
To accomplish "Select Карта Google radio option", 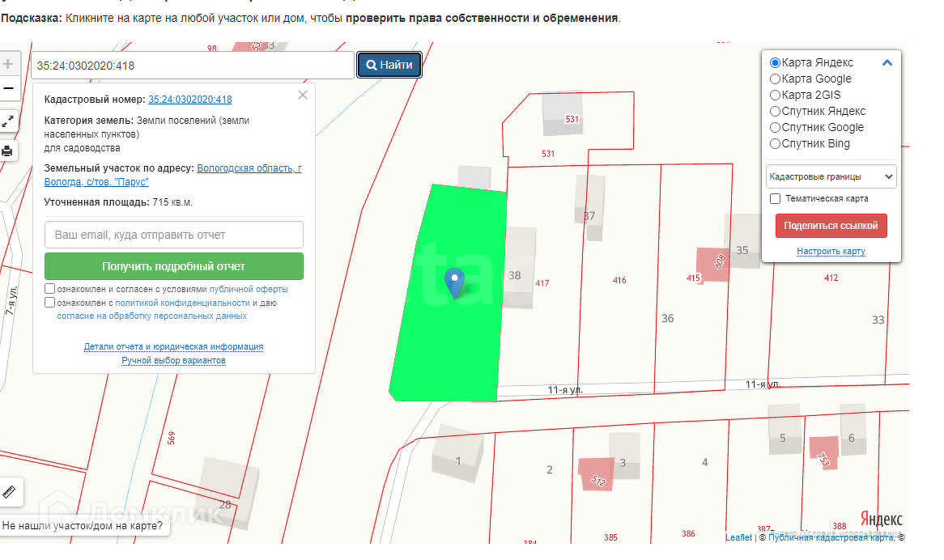I will click(x=775, y=78).
